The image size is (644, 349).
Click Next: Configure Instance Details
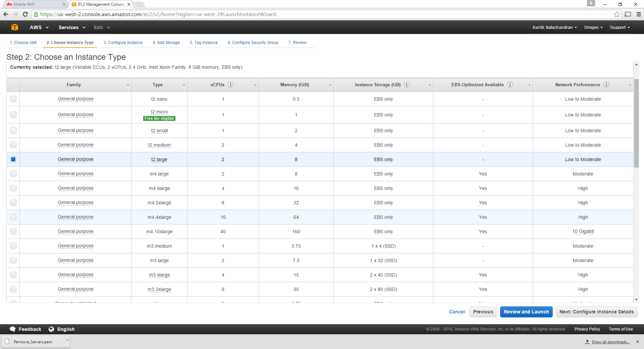pyautogui.click(x=596, y=312)
